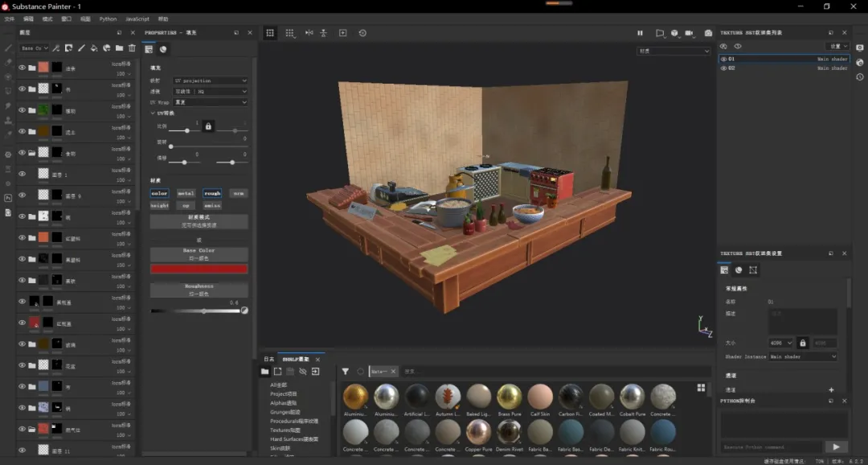Viewport: 868px width, 465px height.
Task: Pause rendering with the pause icon
Action: (640, 33)
